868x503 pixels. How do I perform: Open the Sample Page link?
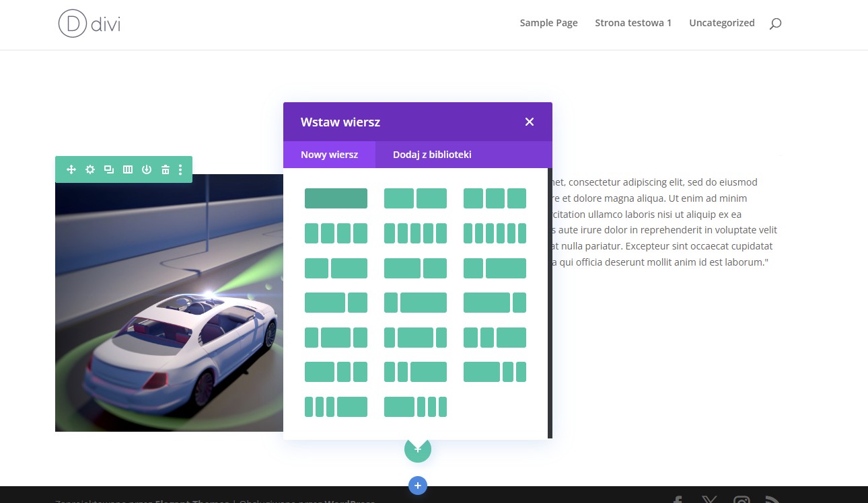point(548,23)
